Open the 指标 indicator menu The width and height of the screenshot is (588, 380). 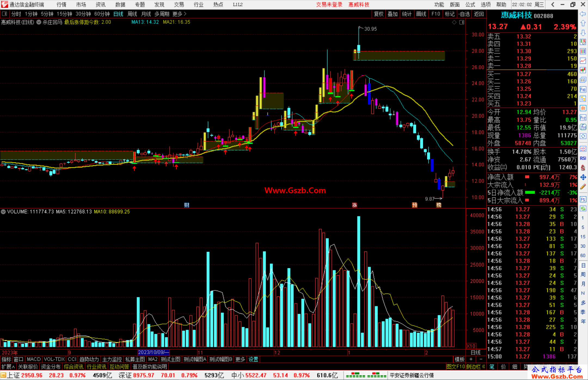[x=6, y=359]
